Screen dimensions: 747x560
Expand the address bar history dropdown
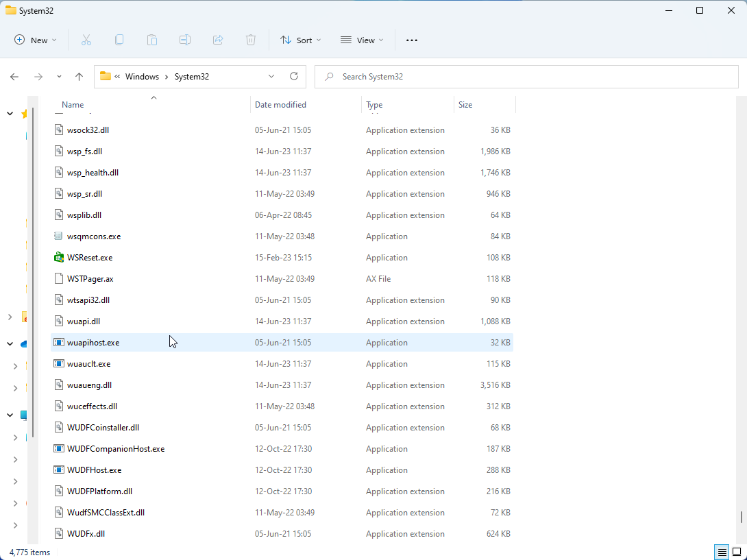271,76
